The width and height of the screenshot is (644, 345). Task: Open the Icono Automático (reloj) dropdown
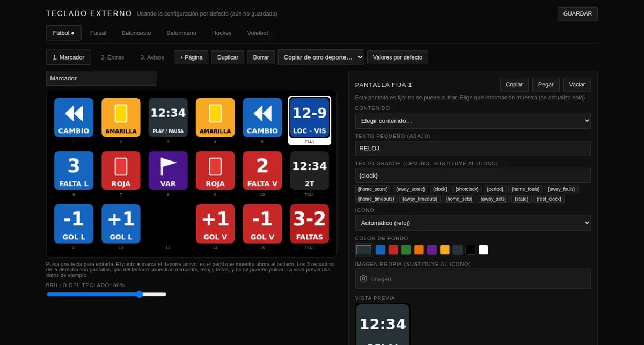click(x=473, y=223)
